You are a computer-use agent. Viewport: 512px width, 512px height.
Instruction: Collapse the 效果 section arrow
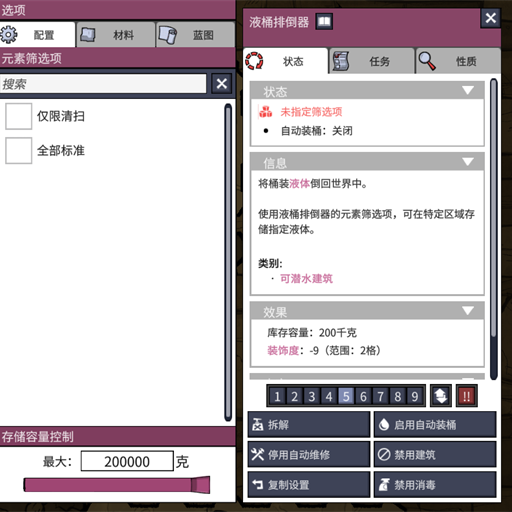click(468, 311)
